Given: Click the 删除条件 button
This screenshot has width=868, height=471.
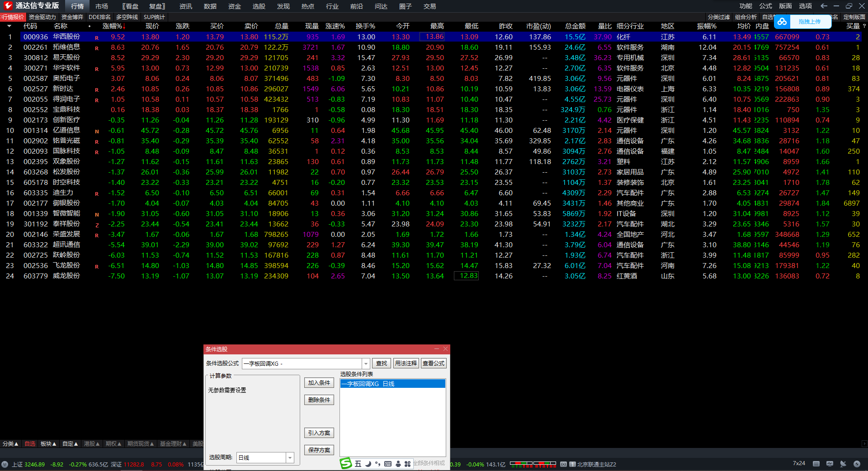Looking at the screenshot, I should (319, 400).
